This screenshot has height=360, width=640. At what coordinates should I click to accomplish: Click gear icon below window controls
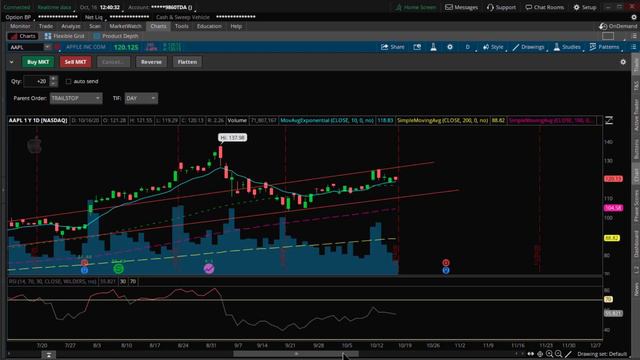pyautogui.click(x=634, y=17)
